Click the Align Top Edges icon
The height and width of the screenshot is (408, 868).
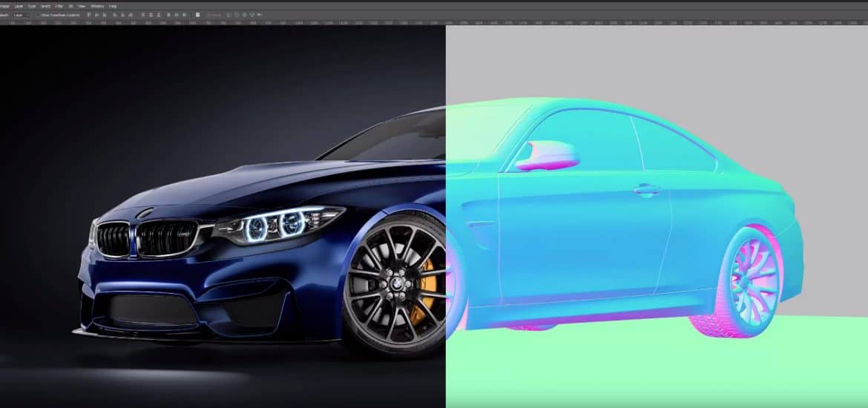pos(89,15)
